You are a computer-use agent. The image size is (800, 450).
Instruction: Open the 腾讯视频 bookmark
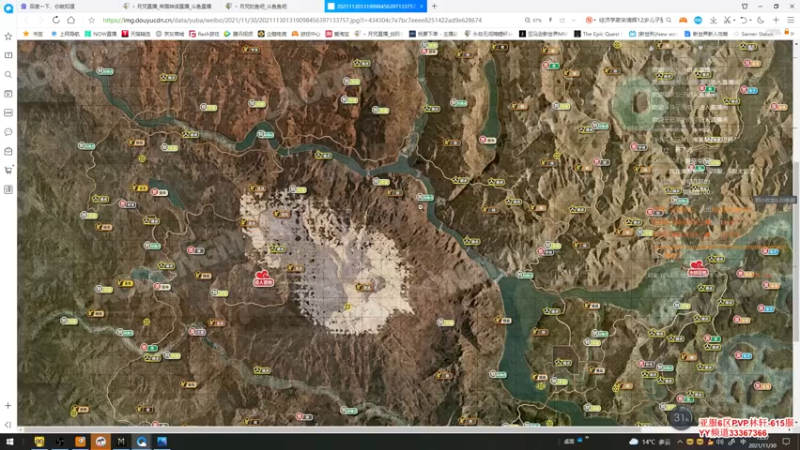click(x=238, y=34)
